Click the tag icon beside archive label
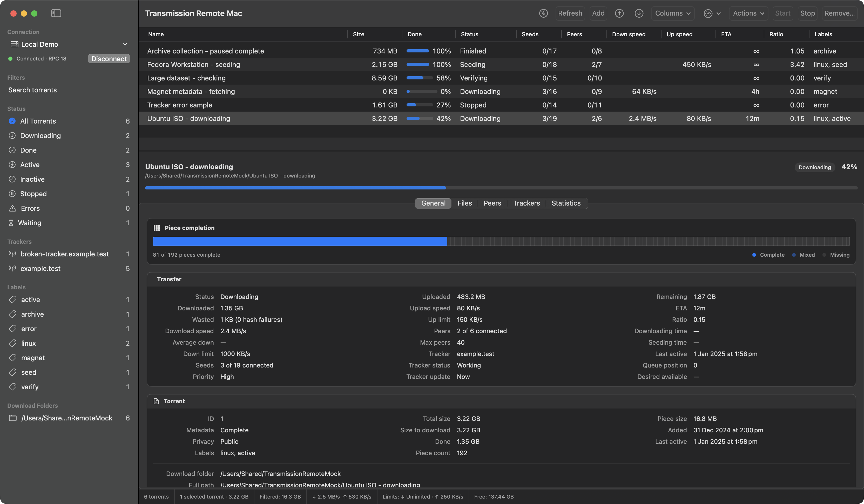Viewport: 864px width, 504px height. (13, 314)
